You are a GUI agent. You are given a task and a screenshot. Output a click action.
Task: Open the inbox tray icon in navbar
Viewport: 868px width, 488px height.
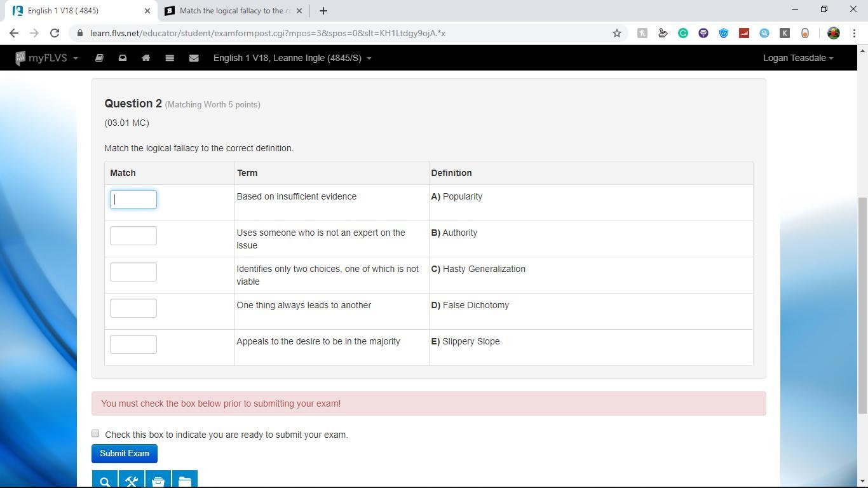point(123,58)
